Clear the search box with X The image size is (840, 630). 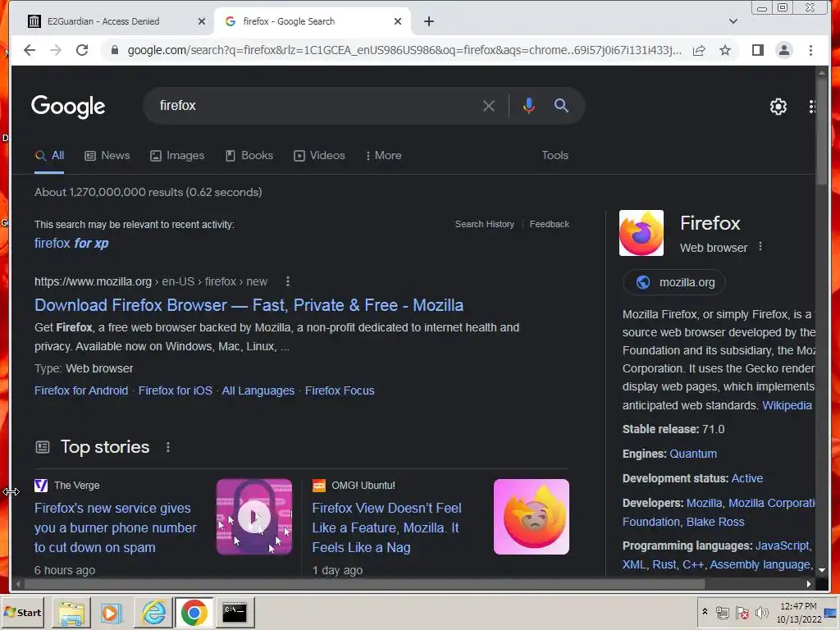(x=489, y=106)
